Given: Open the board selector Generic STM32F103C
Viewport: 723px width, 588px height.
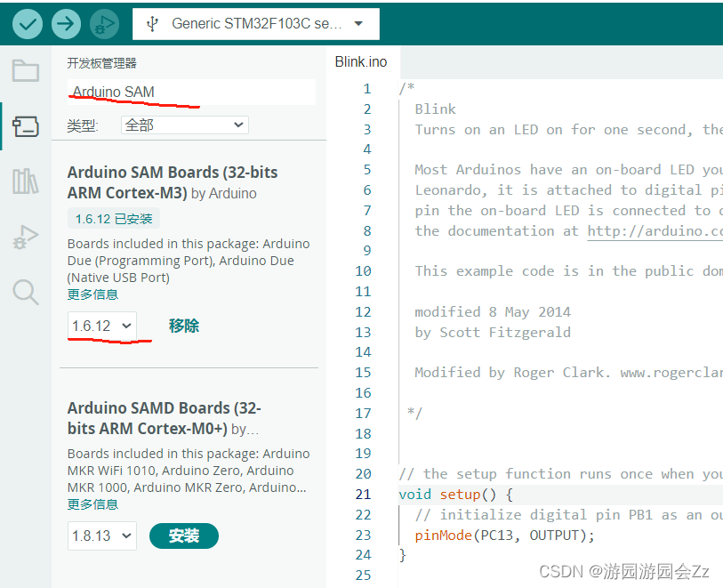Looking at the screenshot, I should (256, 23).
